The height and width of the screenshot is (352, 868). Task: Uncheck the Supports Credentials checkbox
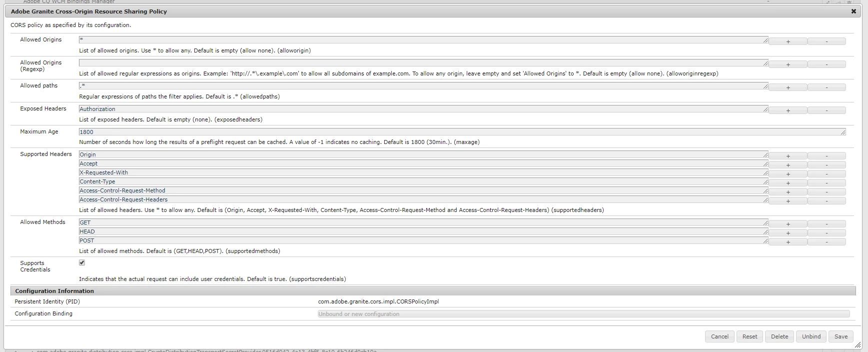(82, 262)
